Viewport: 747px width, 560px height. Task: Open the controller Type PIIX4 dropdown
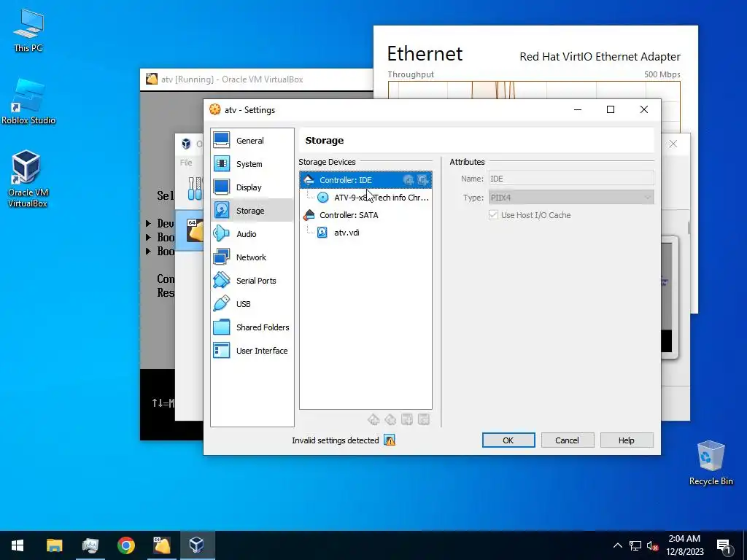pos(571,197)
